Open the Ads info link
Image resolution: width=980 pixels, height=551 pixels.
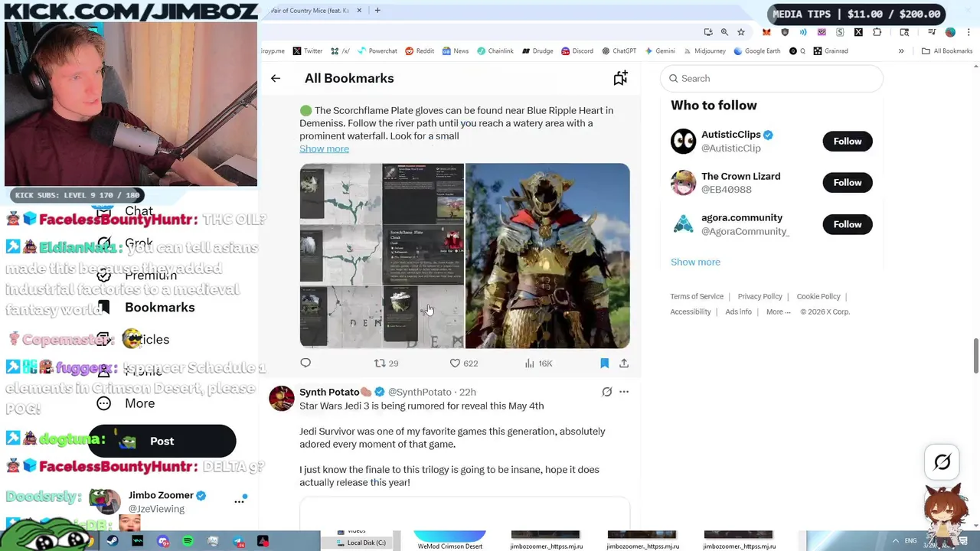(738, 311)
